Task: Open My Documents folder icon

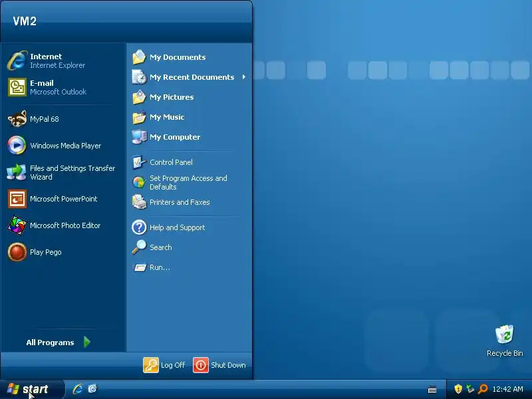Action: coord(139,57)
